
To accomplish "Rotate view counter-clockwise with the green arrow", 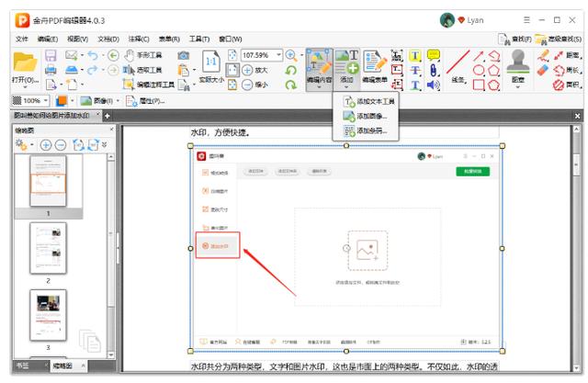I will [x=291, y=70].
